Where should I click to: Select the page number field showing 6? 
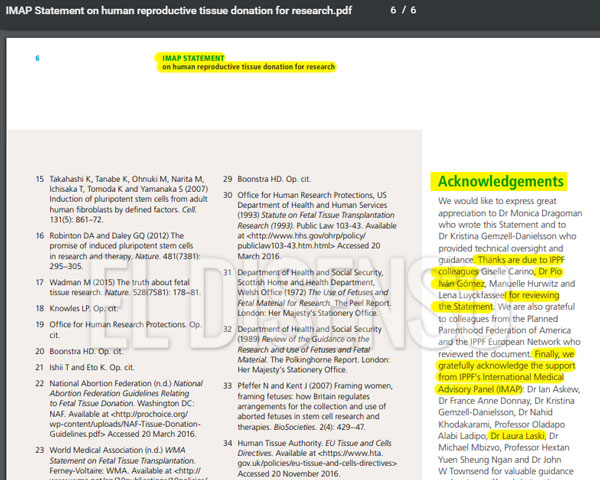[x=393, y=10]
